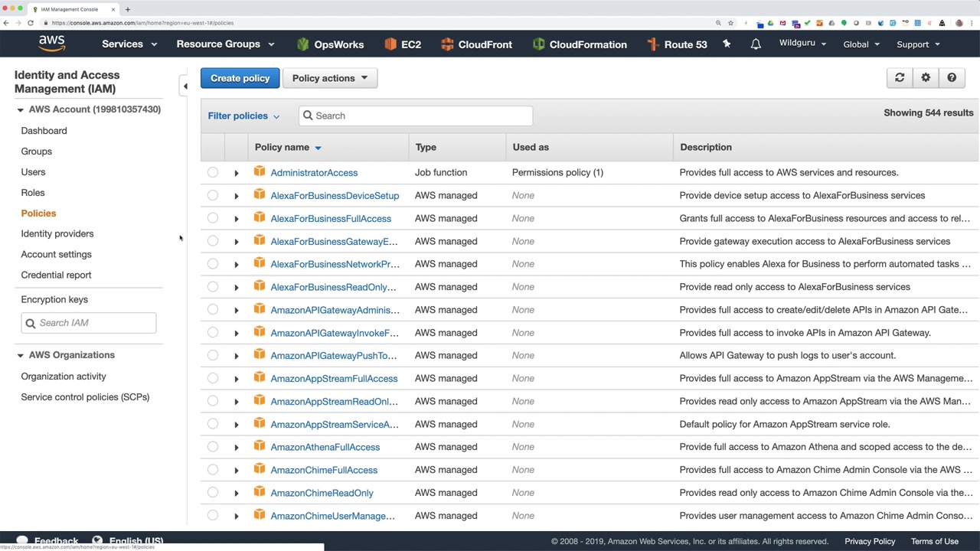Collapse the IAM sidebar arrow
Image resolution: width=980 pixels, height=551 pixels.
185,86
